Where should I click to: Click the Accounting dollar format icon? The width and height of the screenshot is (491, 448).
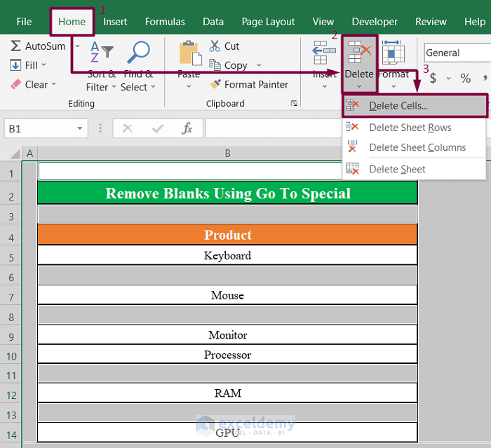433,78
